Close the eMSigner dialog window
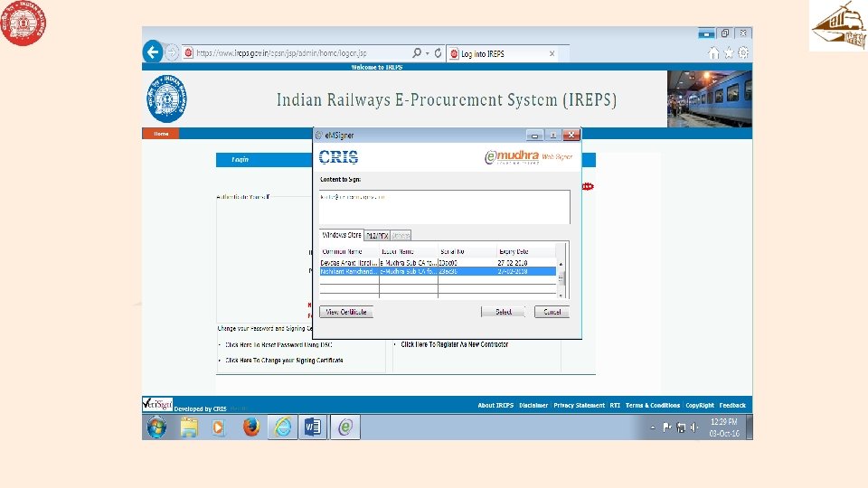 [571, 135]
